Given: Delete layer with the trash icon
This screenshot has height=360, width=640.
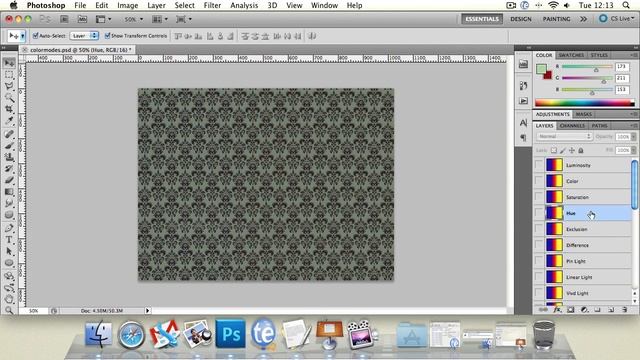Looking at the screenshot, I should [624, 310].
